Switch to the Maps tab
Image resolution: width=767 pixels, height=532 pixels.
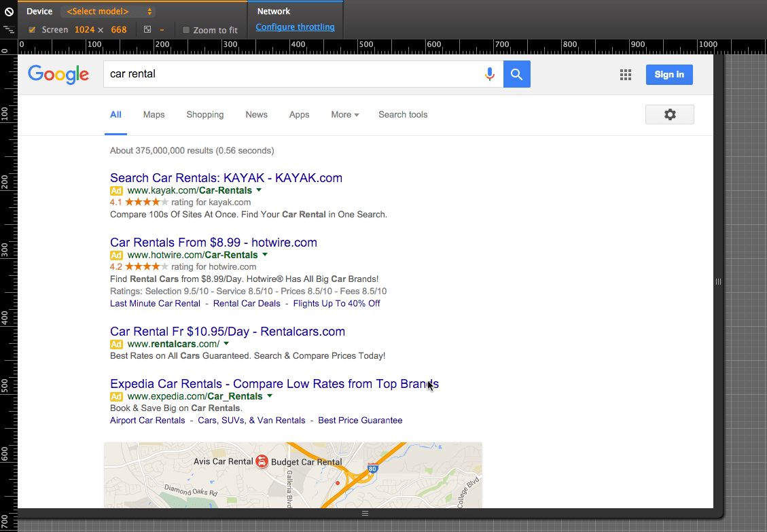point(154,115)
